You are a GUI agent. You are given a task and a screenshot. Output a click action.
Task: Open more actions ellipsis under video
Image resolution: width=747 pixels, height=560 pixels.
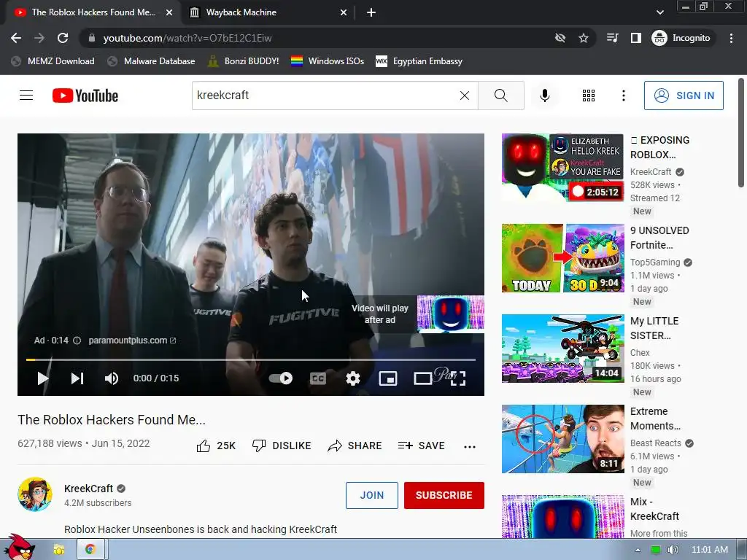pyautogui.click(x=470, y=447)
